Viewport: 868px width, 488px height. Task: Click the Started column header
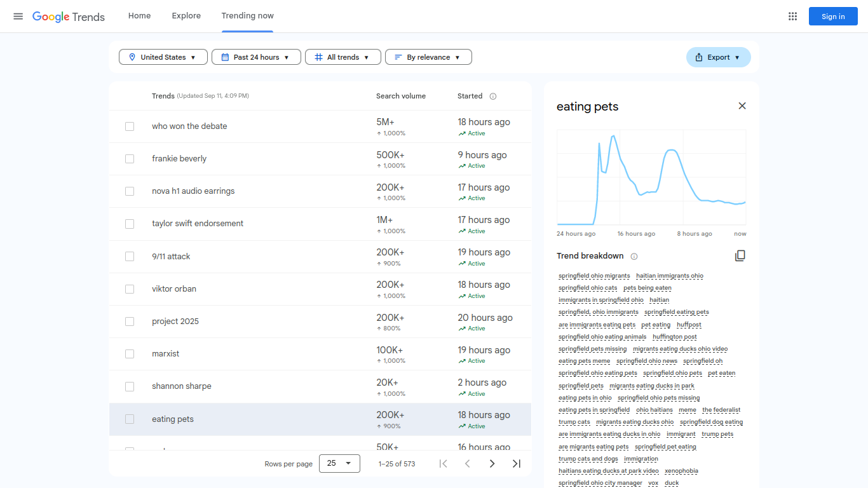470,96
